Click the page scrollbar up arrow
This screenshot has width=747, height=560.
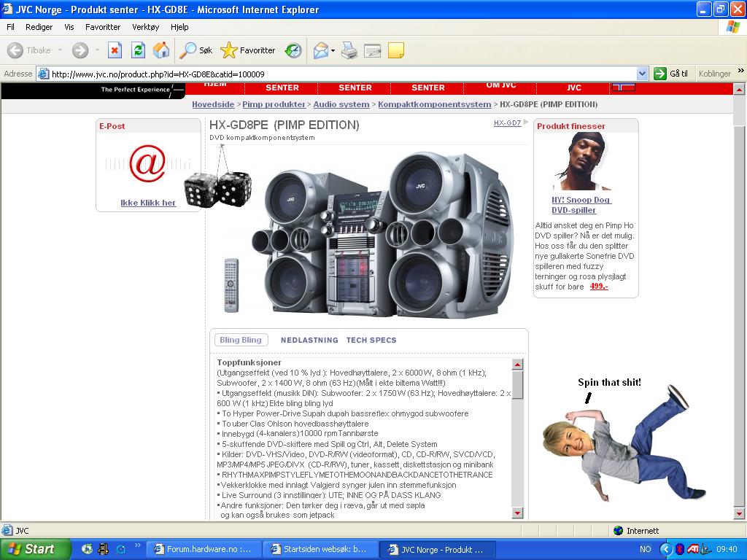(x=739, y=89)
